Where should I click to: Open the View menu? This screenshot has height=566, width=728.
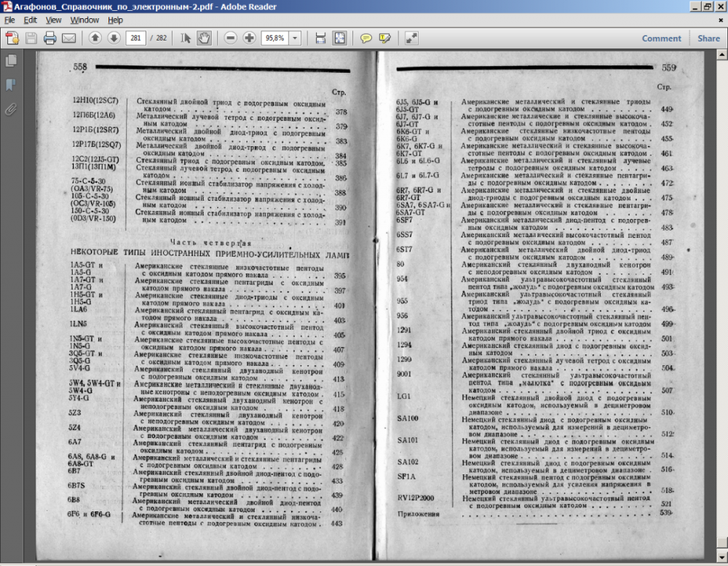[53, 20]
